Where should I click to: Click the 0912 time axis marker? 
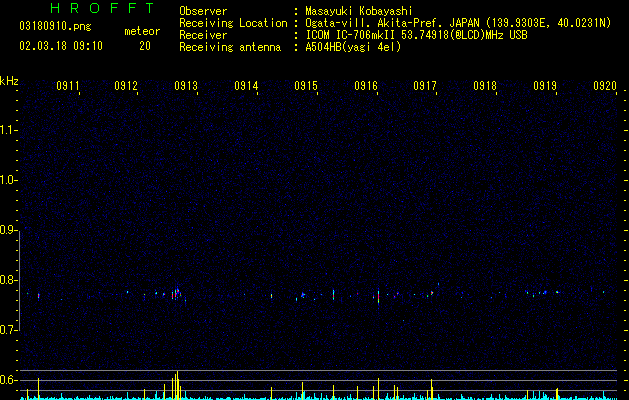pyautogui.click(x=126, y=85)
